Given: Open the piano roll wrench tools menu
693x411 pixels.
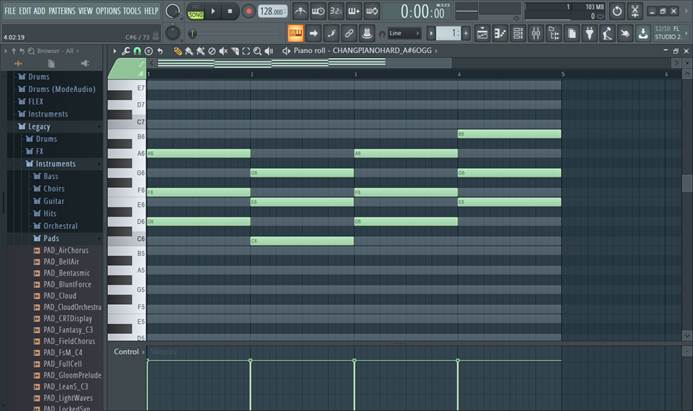Looking at the screenshot, I should pyautogui.click(x=126, y=51).
